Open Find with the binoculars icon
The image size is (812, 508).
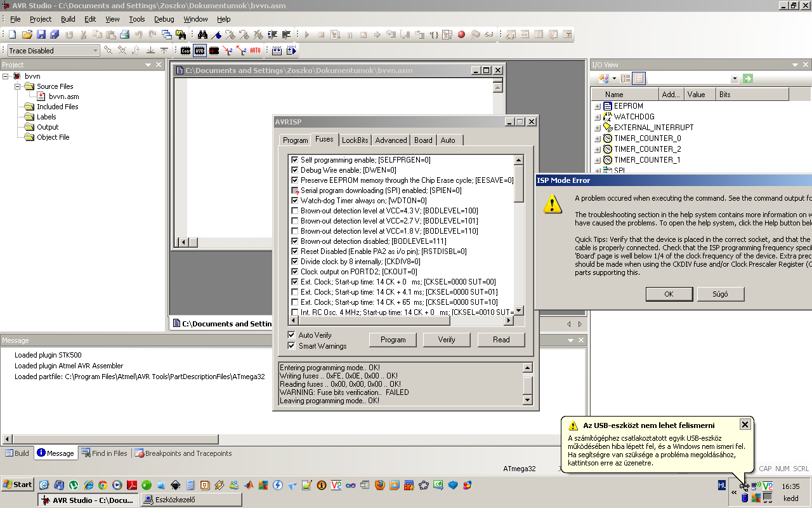click(x=203, y=34)
